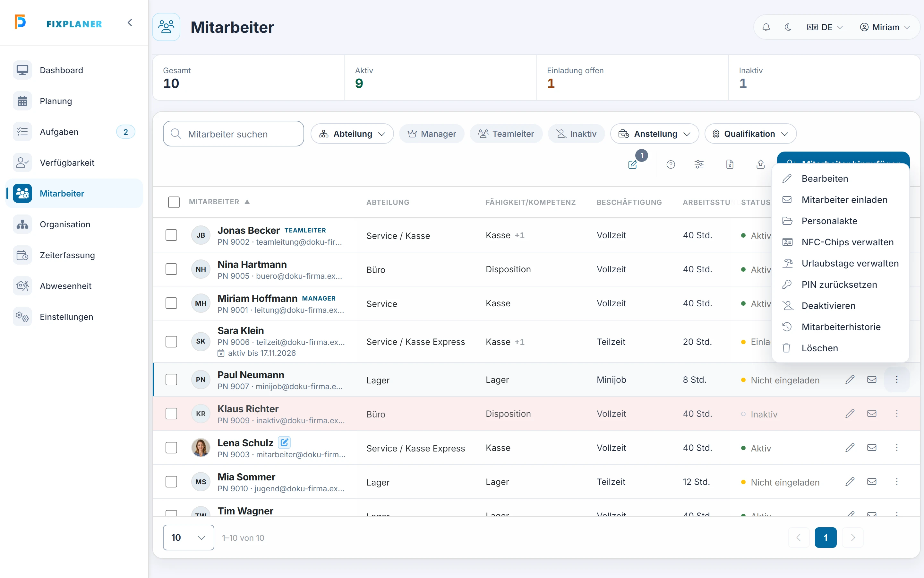924x578 pixels.
Task: Export list to Excel file icon
Action: (x=730, y=164)
